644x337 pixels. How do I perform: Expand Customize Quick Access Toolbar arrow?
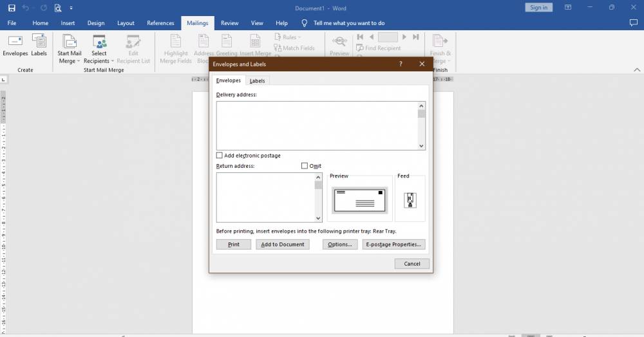pos(71,8)
